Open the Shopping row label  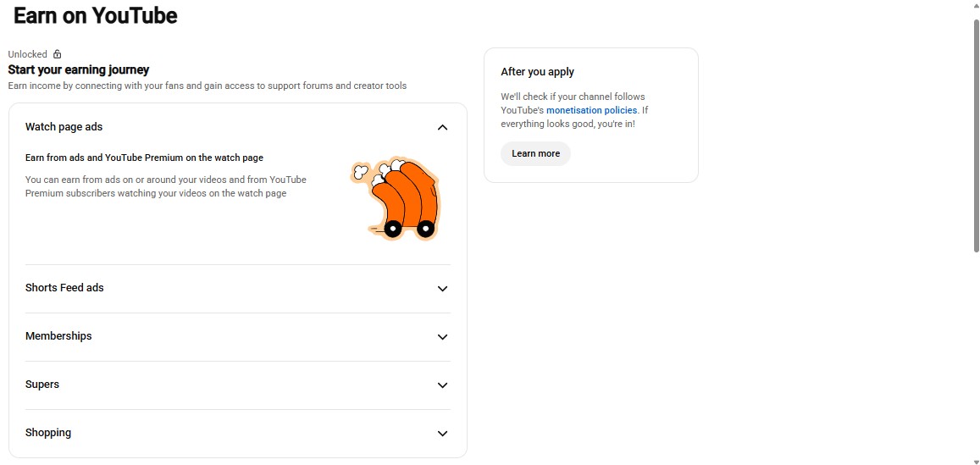point(48,433)
